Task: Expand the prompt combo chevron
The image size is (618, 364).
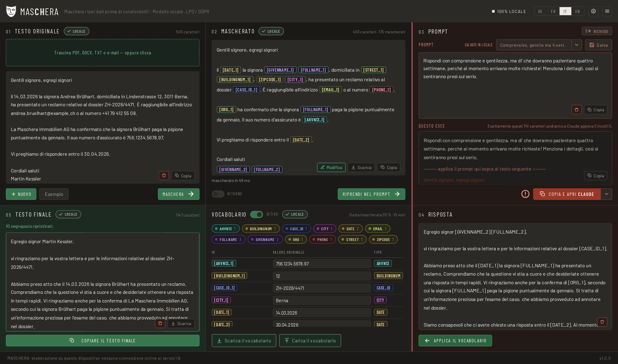Action: pos(577,45)
